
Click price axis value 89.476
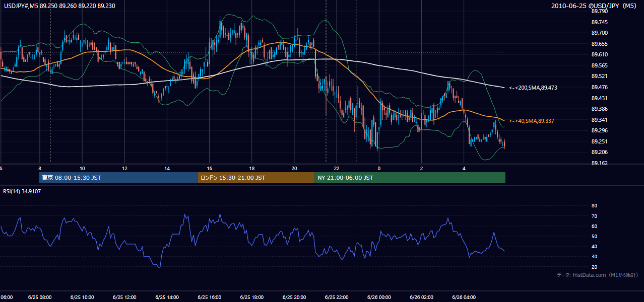point(599,87)
